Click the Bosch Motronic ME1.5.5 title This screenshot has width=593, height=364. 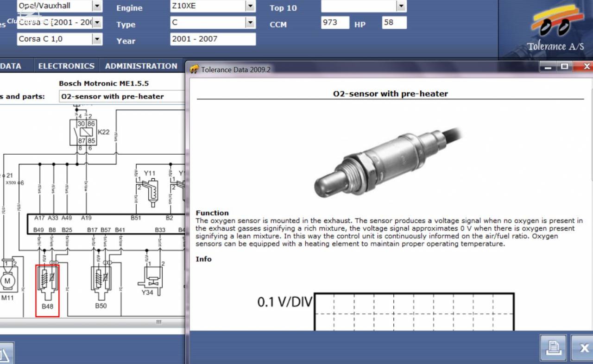pos(104,83)
